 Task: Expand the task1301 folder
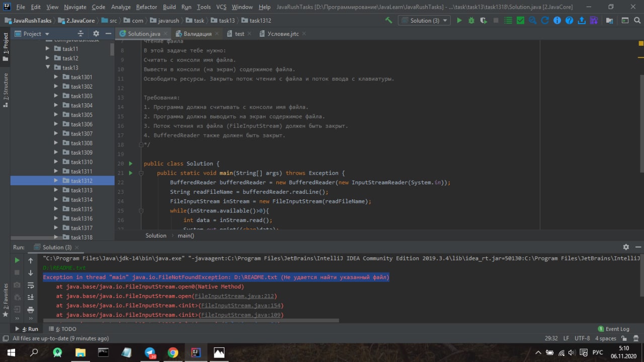tap(56, 77)
